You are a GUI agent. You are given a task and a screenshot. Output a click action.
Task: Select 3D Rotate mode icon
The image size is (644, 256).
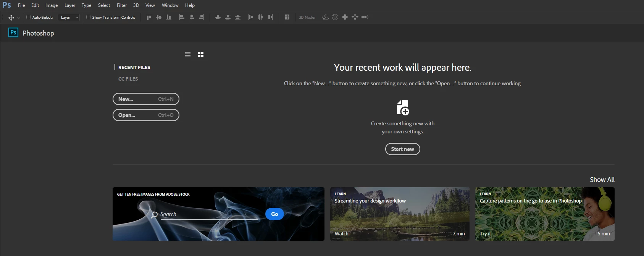point(325,17)
